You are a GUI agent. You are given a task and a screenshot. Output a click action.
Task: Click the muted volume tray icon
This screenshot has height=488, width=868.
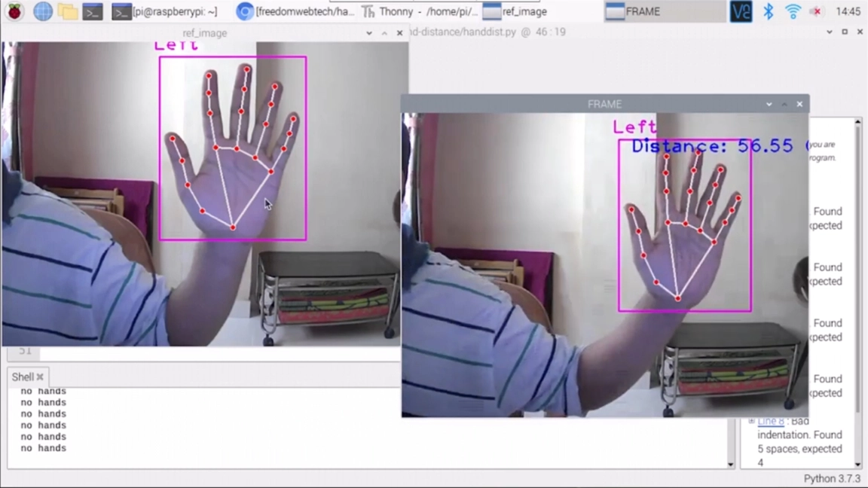[x=817, y=11]
